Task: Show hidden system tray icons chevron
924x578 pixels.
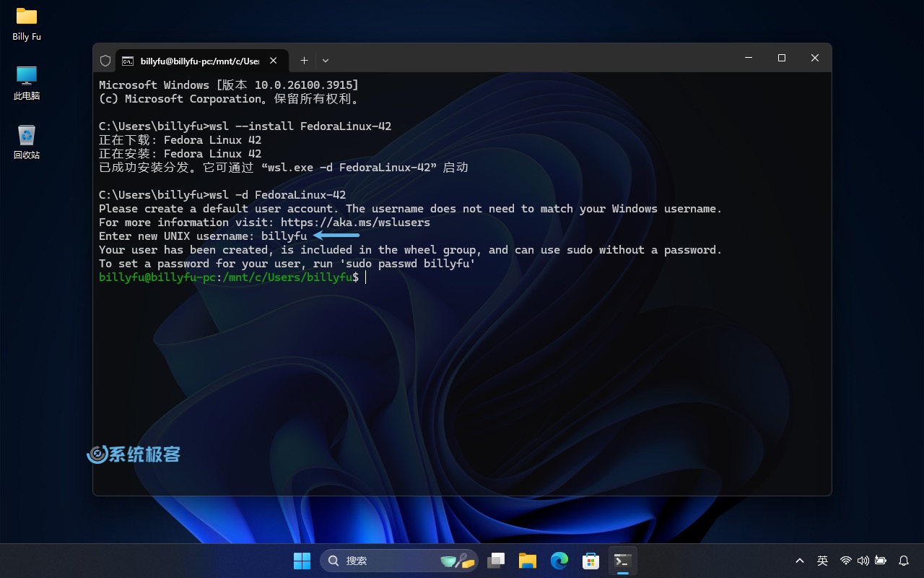Action: tap(800, 561)
